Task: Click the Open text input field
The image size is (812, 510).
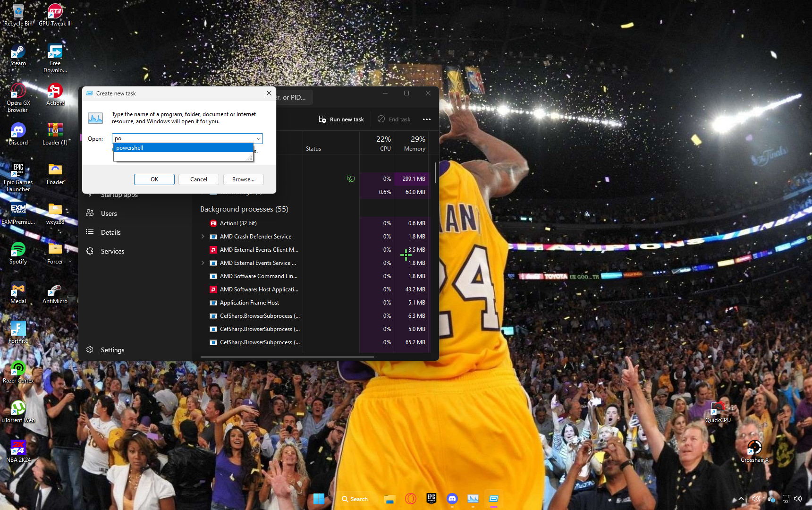Action: tap(183, 138)
